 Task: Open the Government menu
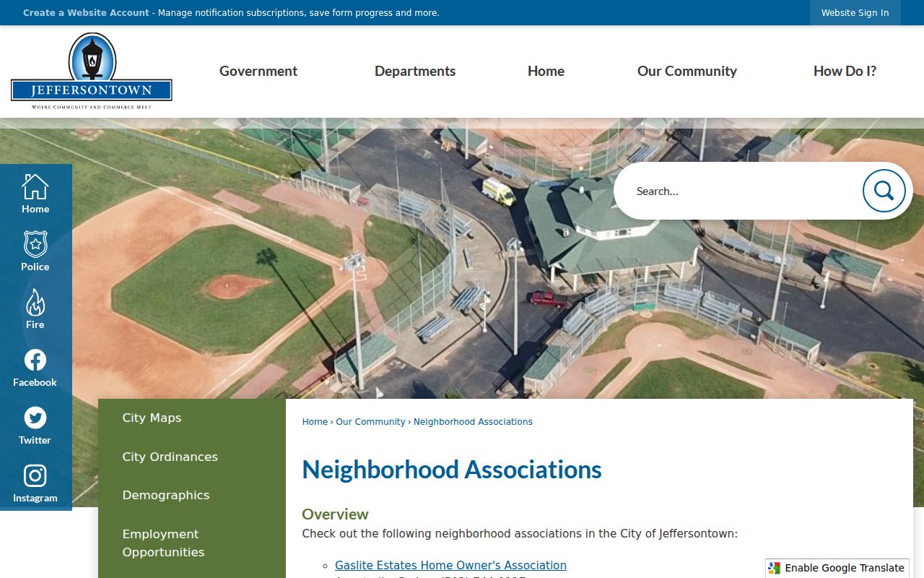(258, 71)
